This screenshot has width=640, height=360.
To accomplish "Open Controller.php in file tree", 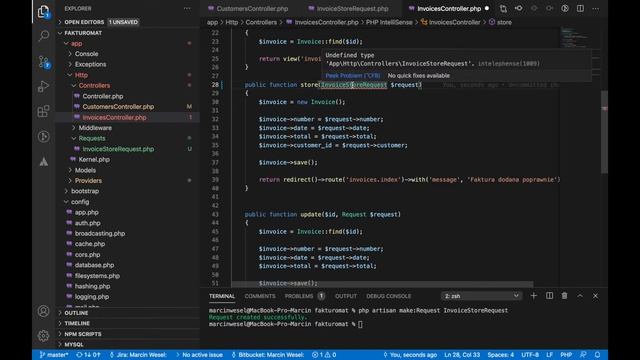I will click(x=128, y=96).
